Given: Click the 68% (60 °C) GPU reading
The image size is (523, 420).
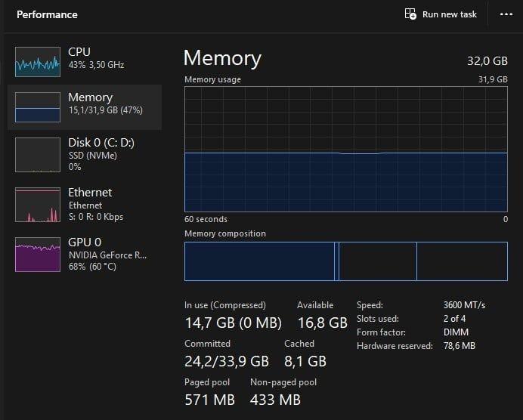Looking at the screenshot, I should tap(92, 267).
